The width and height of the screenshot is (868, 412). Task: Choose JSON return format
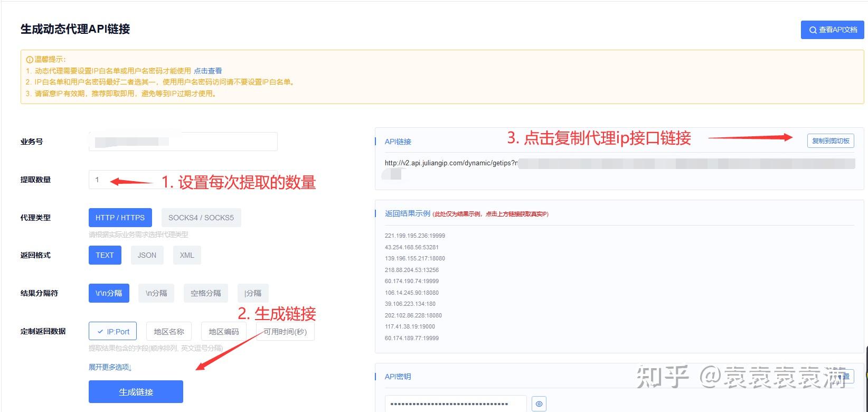[147, 255]
